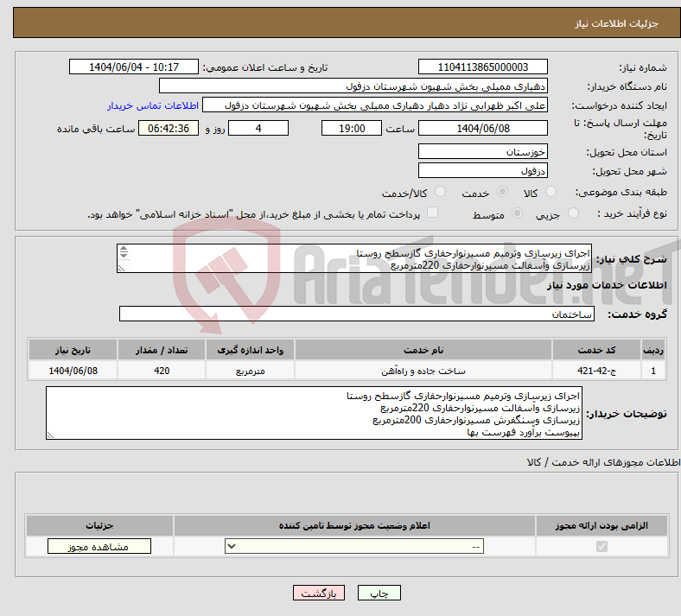Toggle the اسناد خزانه اسلامی payment checkbox
This screenshot has width=681, height=616.
point(433,213)
